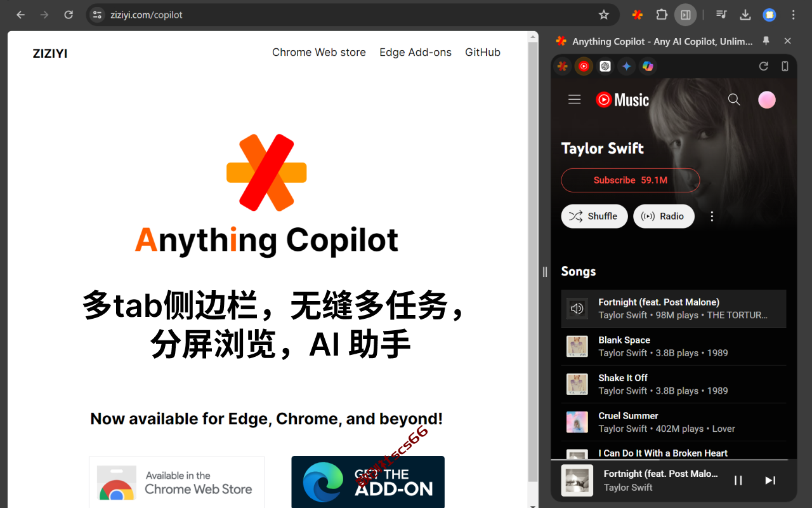The width and height of the screenshot is (812, 508).
Task: Click Shake It Off album thumbnail
Action: pos(577,384)
